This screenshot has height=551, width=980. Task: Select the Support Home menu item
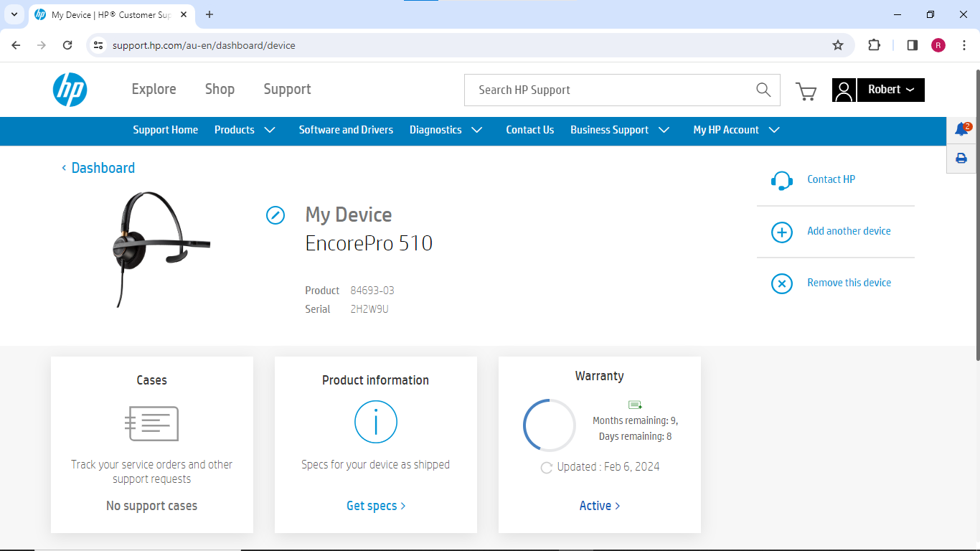[165, 130]
